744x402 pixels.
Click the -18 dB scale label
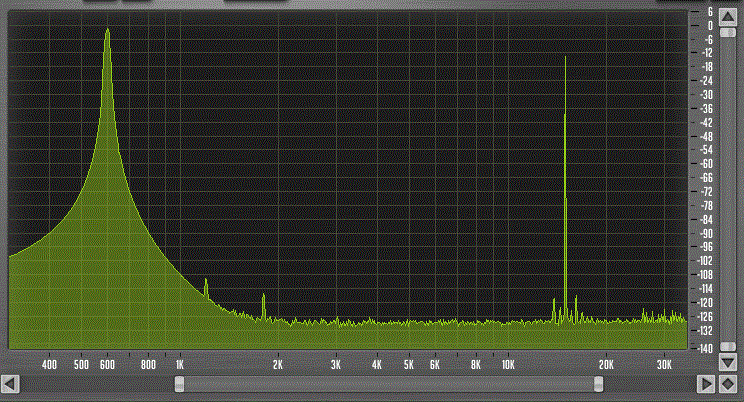pos(707,67)
